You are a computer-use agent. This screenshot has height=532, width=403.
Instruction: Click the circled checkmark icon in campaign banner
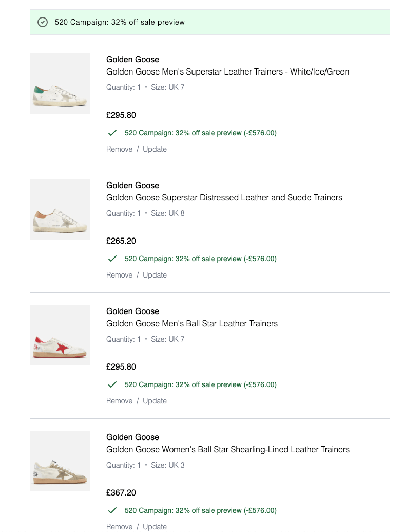pyautogui.click(x=43, y=22)
